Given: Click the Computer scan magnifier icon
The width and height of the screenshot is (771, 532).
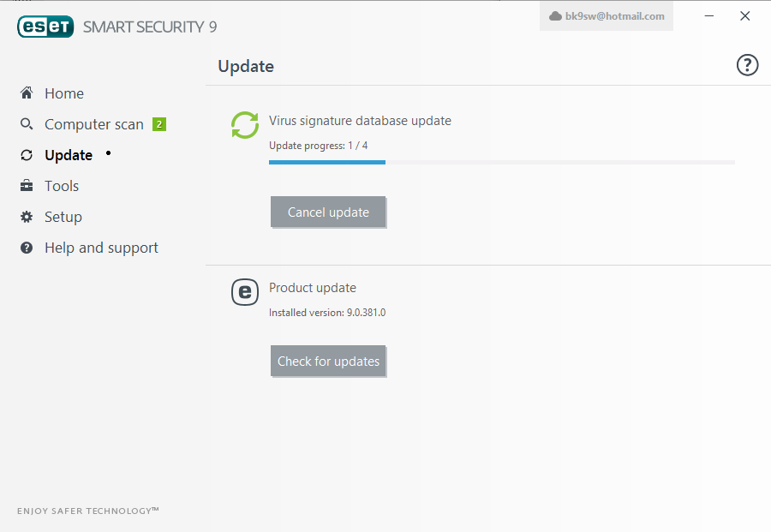Looking at the screenshot, I should click(27, 124).
